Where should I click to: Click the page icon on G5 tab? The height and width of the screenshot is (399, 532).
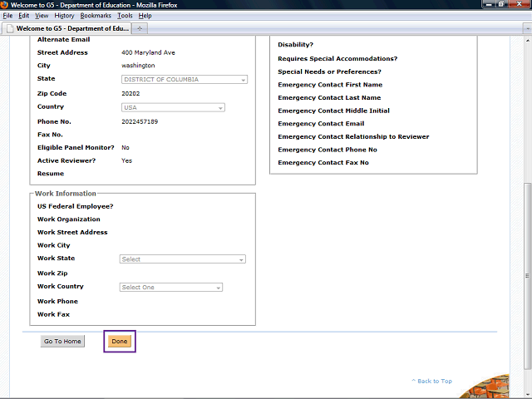pos(10,28)
